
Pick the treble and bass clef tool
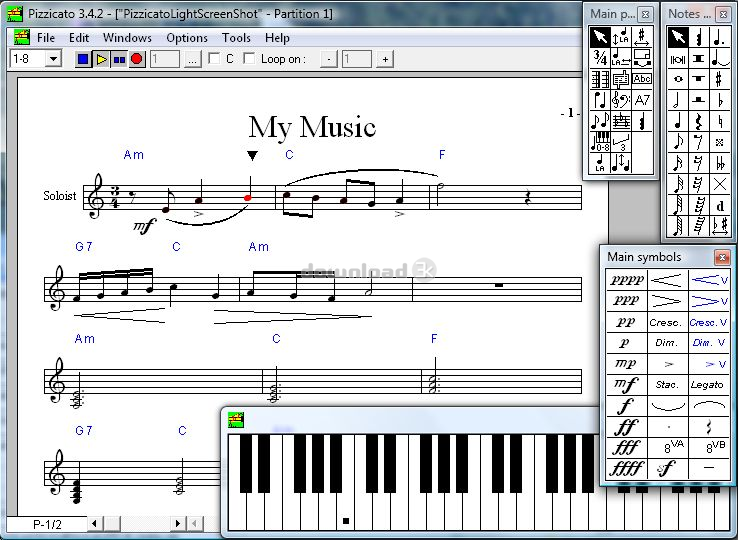(x=621, y=100)
